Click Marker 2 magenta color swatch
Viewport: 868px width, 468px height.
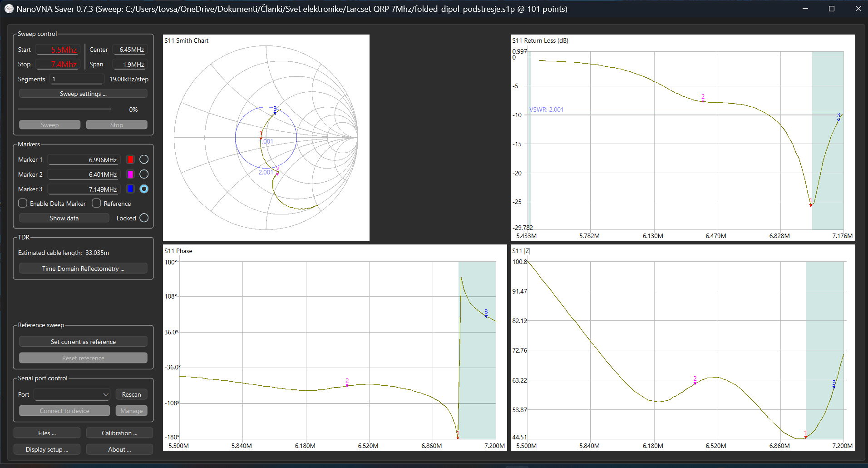pyautogui.click(x=131, y=174)
